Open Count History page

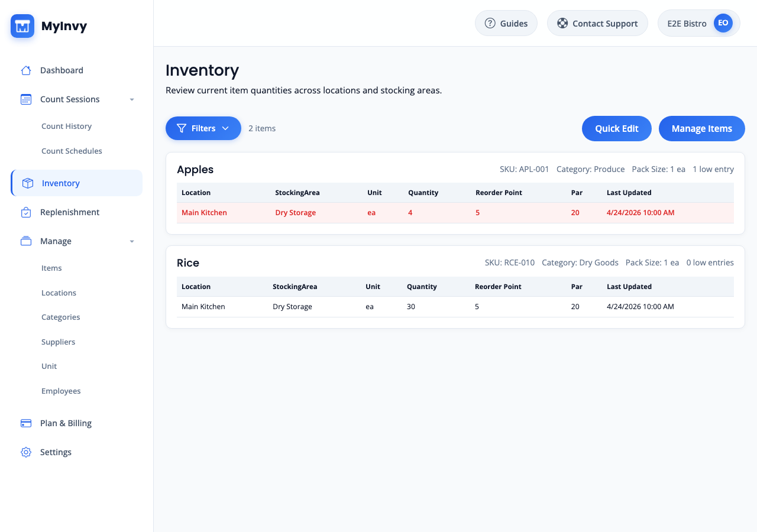tap(66, 126)
